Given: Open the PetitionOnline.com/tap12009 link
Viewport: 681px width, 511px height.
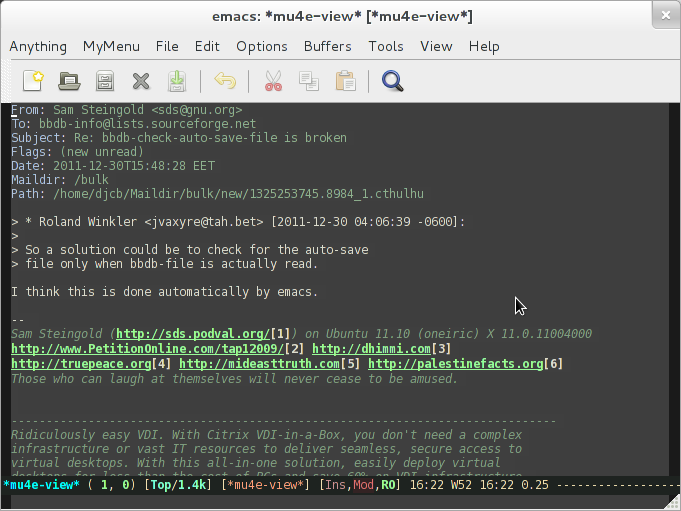Looking at the screenshot, I should pyautogui.click(x=146, y=348).
